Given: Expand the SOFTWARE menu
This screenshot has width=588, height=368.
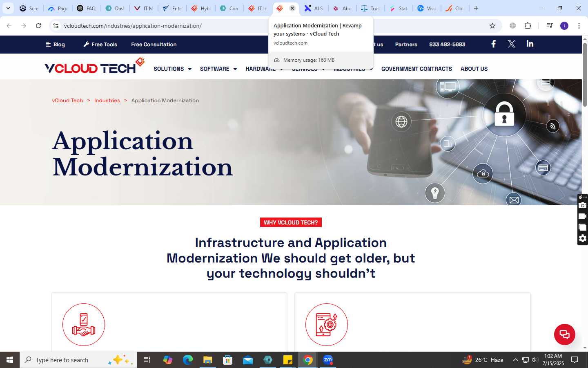Looking at the screenshot, I should coord(218,69).
